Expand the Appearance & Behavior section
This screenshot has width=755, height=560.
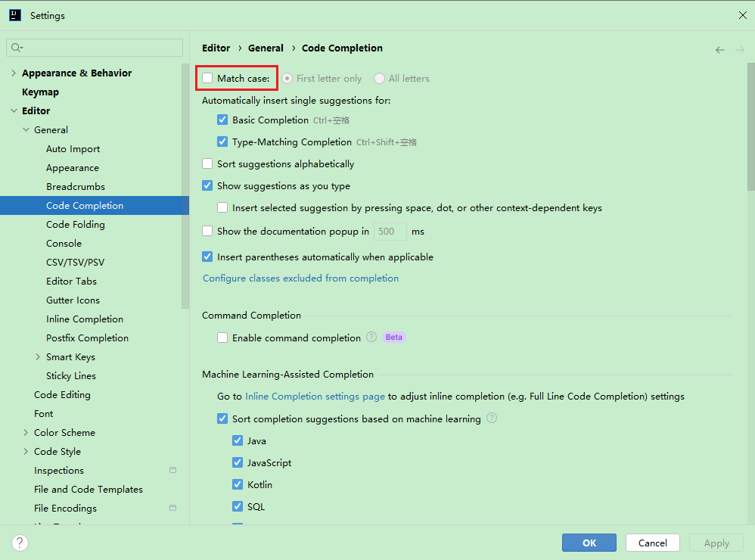[x=14, y=73]
